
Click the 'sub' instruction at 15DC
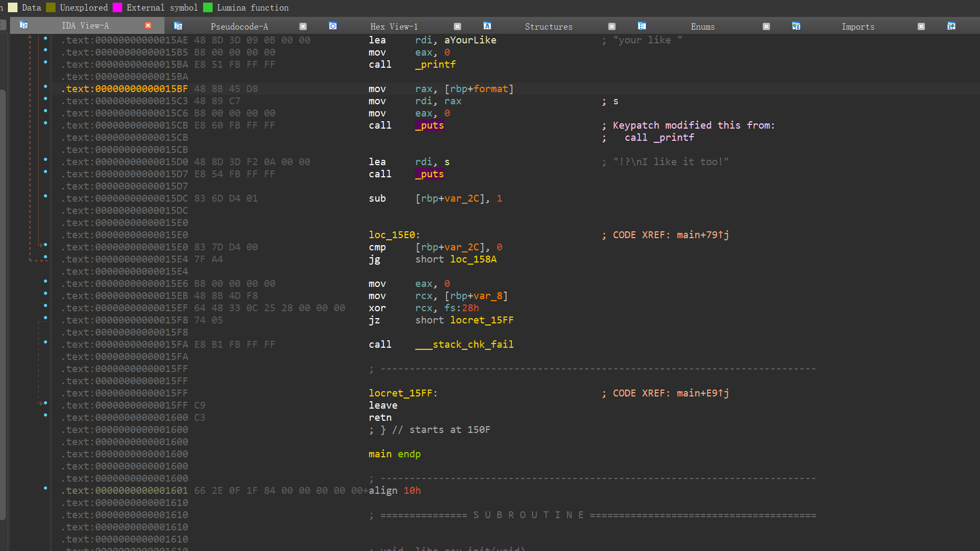(377, 198)
